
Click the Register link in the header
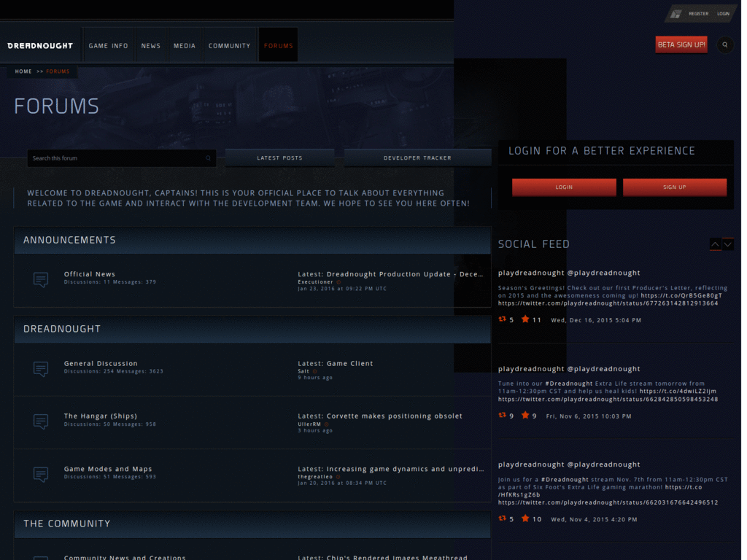pos(698,14)
